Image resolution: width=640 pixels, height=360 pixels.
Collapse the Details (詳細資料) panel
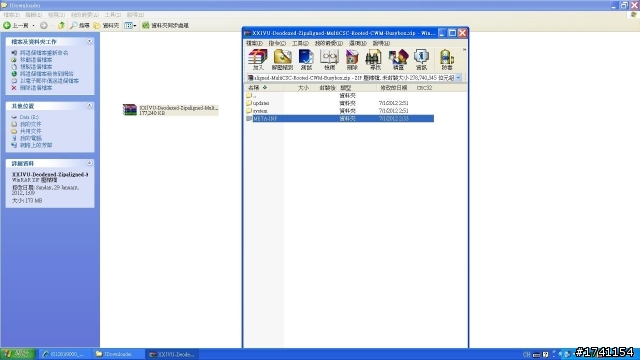(x=89, y=163)
